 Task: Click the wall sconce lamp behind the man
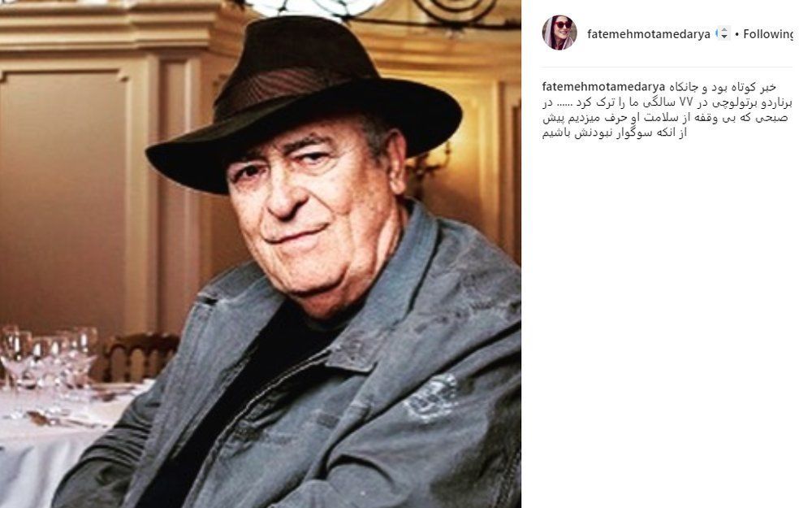click(428, 163)
